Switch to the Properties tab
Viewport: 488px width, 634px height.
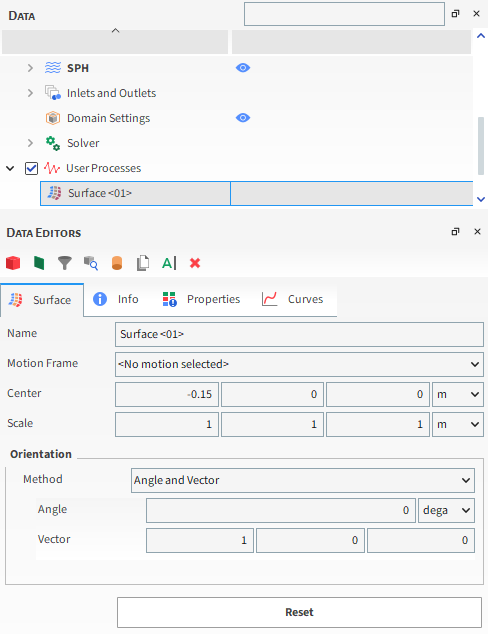[x=201, y=299]
